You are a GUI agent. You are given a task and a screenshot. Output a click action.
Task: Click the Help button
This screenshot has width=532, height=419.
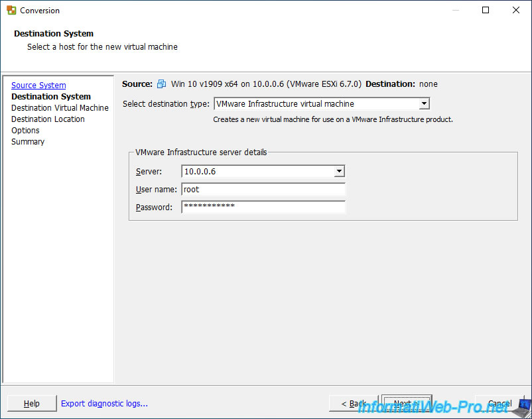point(32,403)
